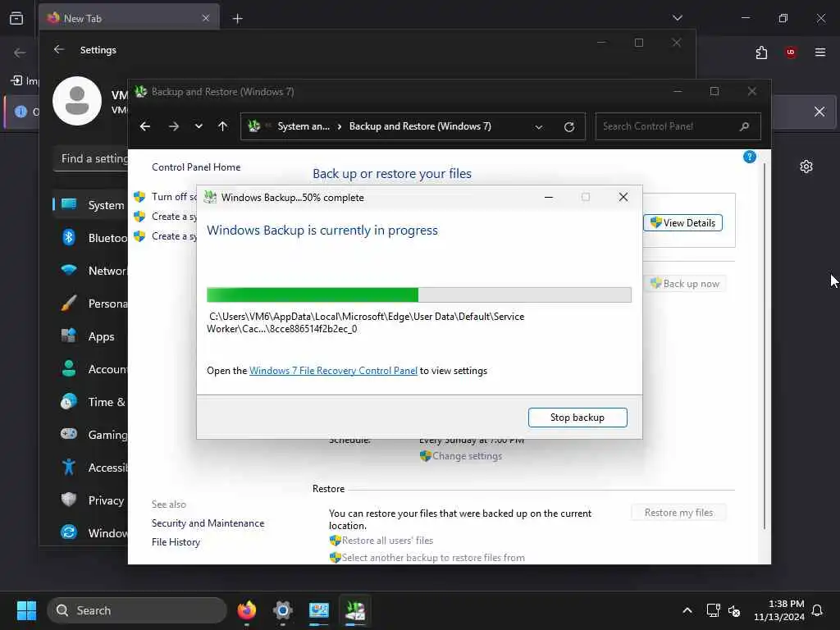Select Bluetooth category in Settings sidebar
The height and width of the screenshot is (630, 840).
pos(91,238)
